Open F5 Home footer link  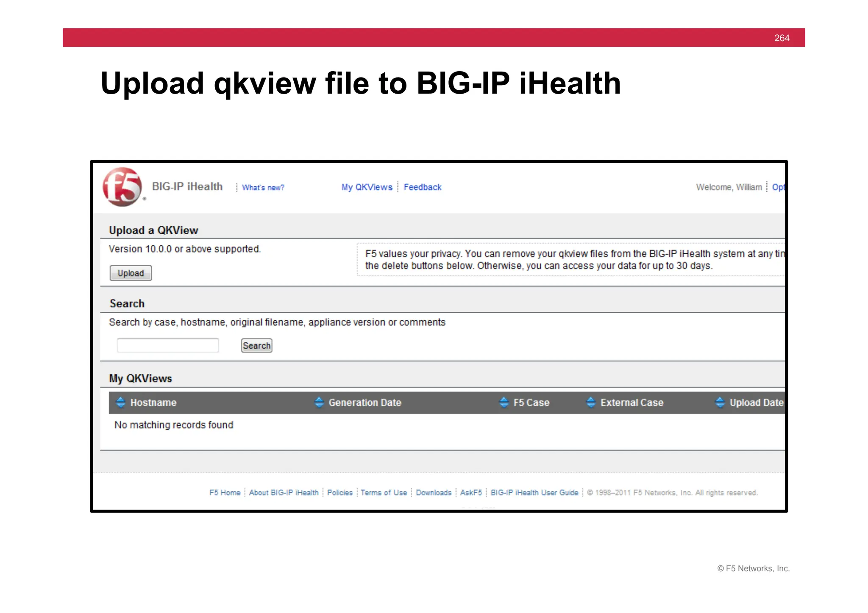[225, 493]
